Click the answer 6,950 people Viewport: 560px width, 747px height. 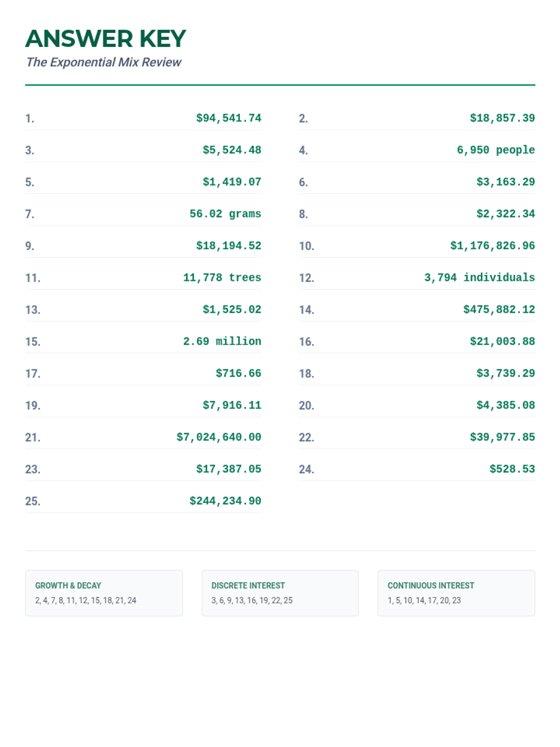click(x=495, y=150)
